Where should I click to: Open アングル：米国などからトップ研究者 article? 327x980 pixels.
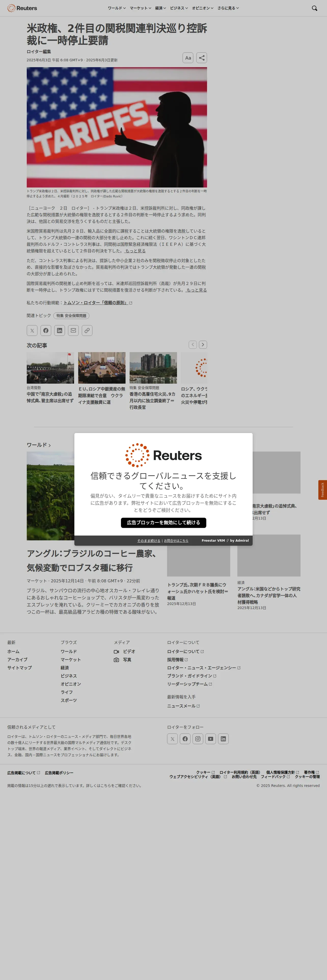[269, 595]
